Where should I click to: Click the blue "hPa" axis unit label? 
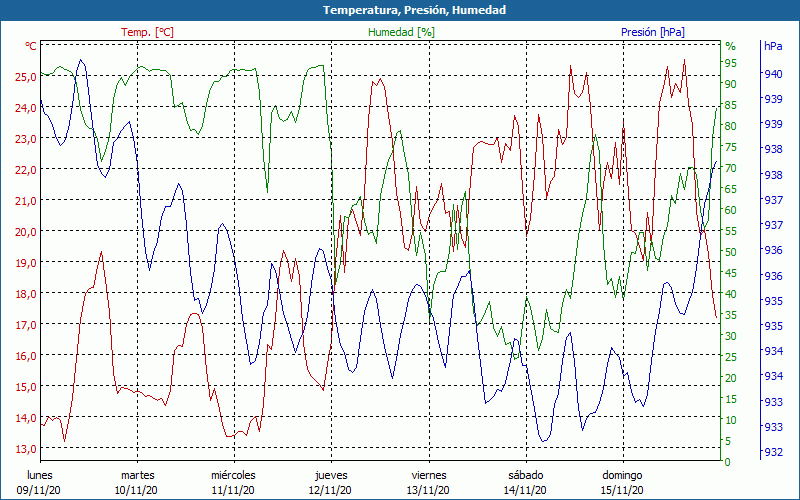[773, 46]
